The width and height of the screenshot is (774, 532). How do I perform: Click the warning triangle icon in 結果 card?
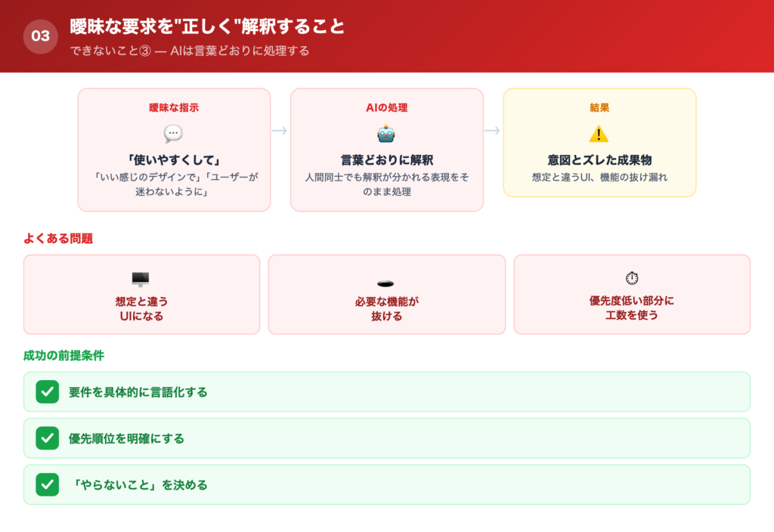599,133
